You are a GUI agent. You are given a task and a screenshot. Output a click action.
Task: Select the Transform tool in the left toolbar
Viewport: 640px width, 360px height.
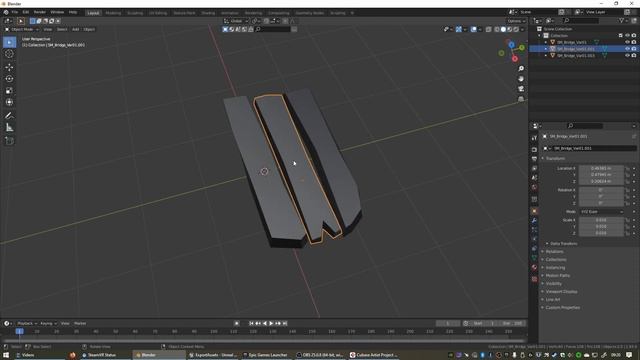9,102
